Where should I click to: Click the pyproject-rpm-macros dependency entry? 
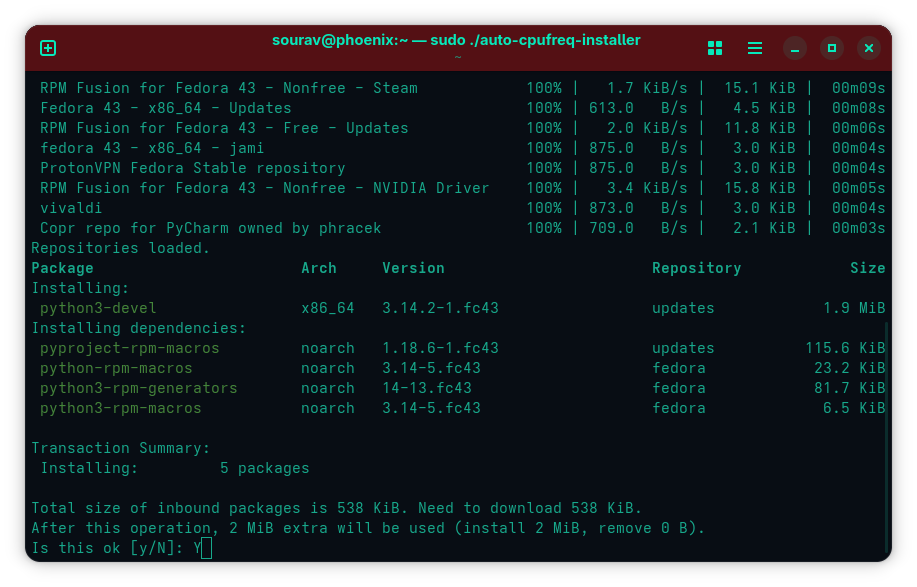[x=129, y=348]
